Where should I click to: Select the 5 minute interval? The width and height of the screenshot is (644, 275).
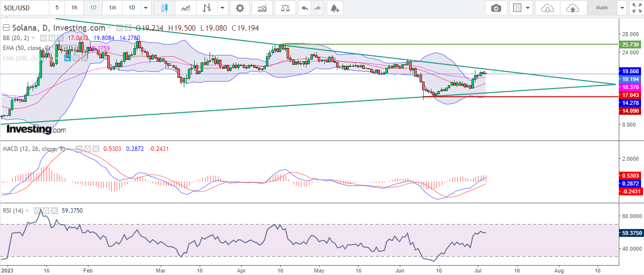(x=57, y=7)
